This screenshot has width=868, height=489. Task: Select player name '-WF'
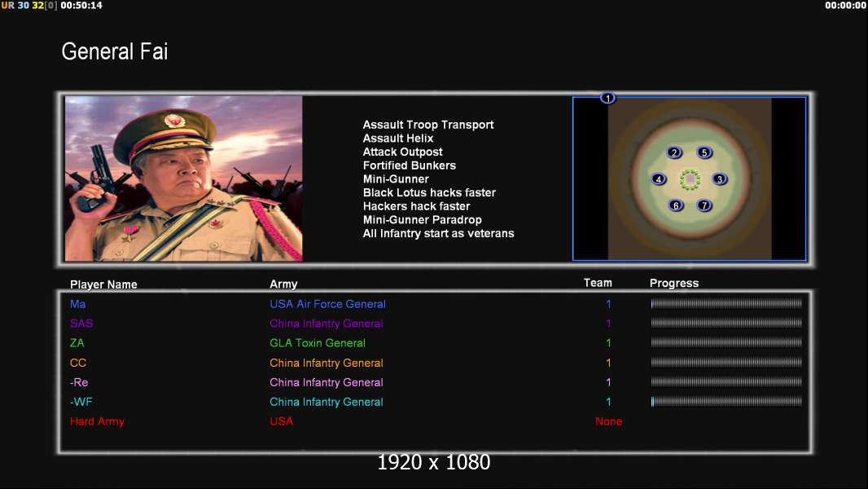(x=81, y=402)
